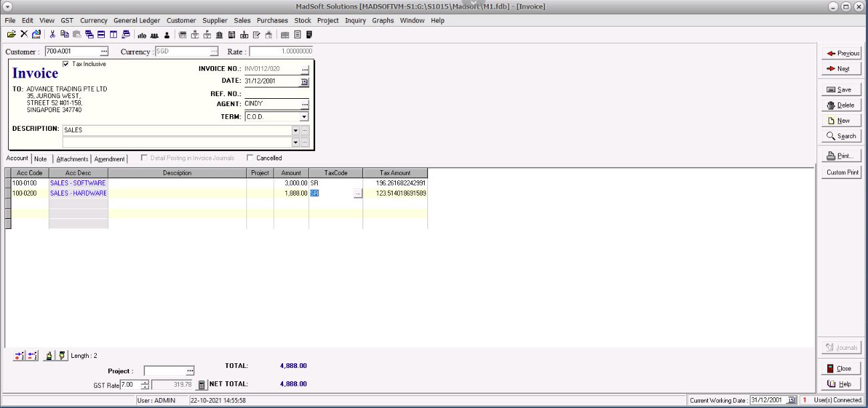Open the date calendar picker icon

[x=304, y=81]
